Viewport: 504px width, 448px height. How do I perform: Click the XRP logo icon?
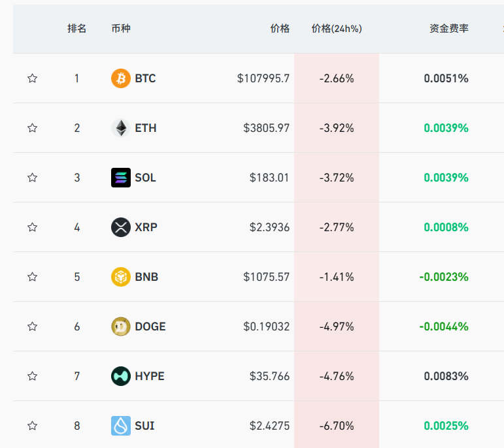[121, 227]
